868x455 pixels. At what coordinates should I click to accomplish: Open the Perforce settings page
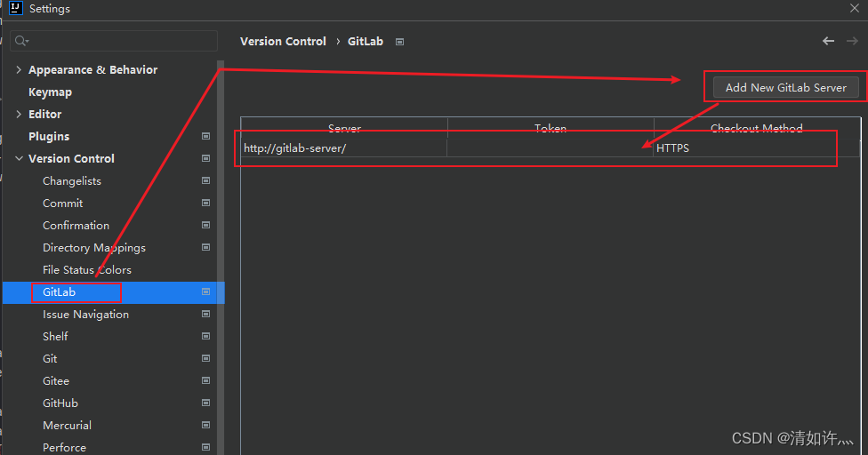coord(64,447)
